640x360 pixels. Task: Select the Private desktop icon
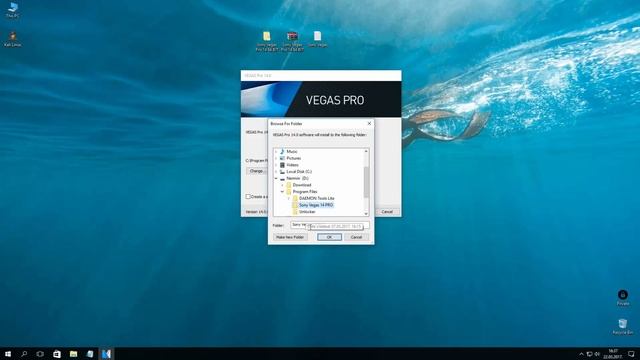pyautogui.click(x=623, y=298)
